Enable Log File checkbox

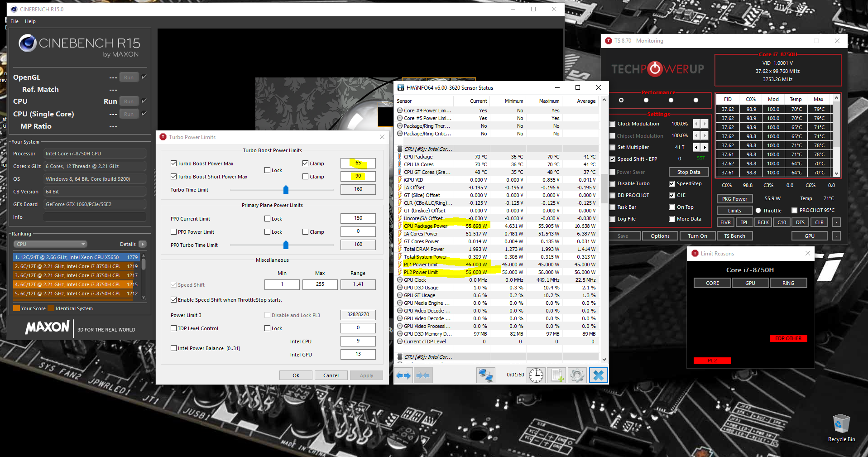click(613, 219)
